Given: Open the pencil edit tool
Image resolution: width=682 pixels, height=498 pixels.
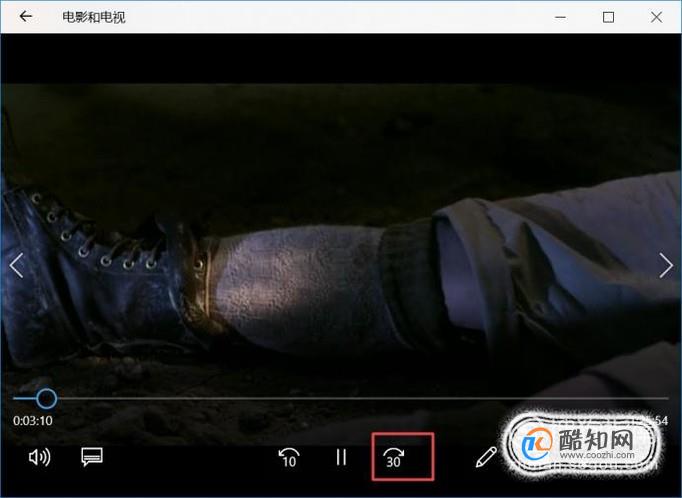Looking at the screenshot, I should click(486, 457).
